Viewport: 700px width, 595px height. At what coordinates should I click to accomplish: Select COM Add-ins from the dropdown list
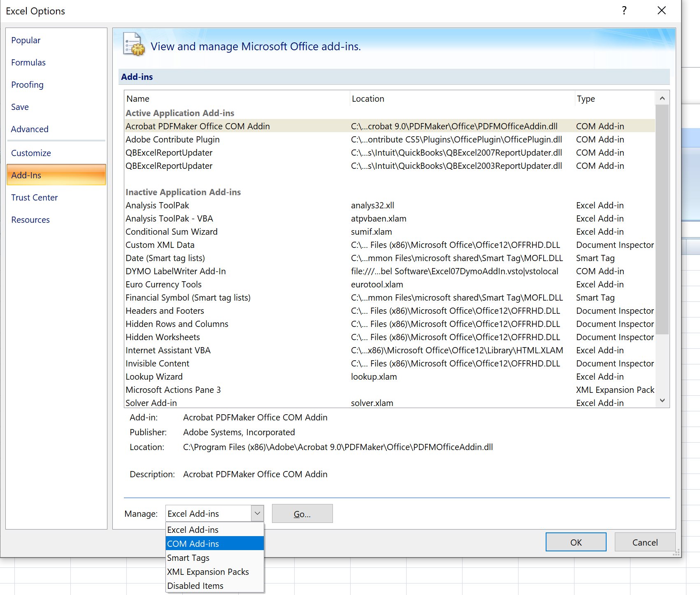pos(214,544)
